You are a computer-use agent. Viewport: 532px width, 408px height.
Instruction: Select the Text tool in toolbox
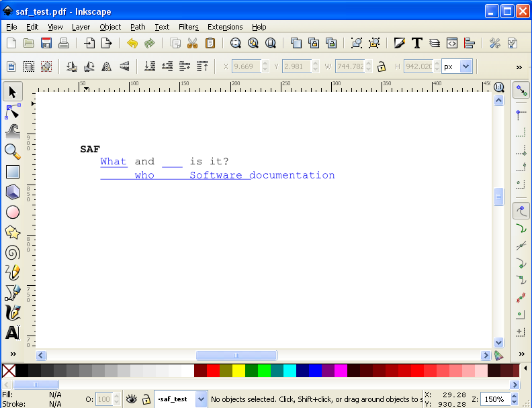(x=13, y=333)
